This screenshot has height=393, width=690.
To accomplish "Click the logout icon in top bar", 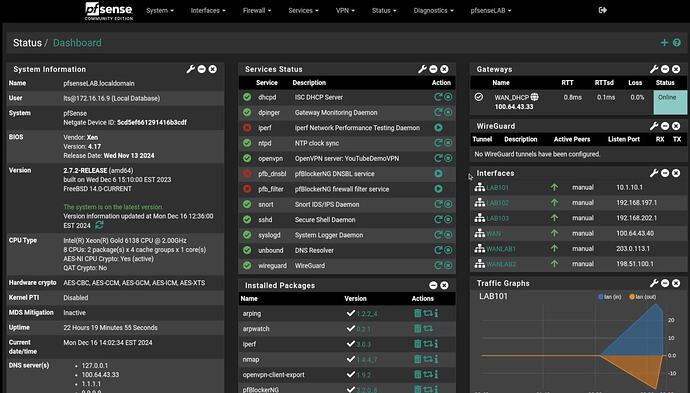I will click(603, 10).
